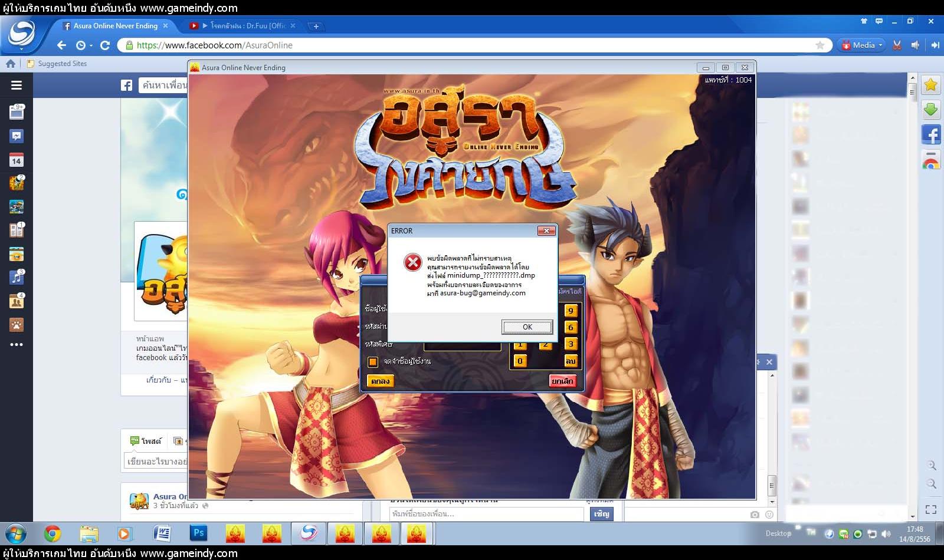Image resolution: width=944 pixels, height=560 pixels.
Task: Tap keypad digit 6 in login panel
Action: point(571,327)
